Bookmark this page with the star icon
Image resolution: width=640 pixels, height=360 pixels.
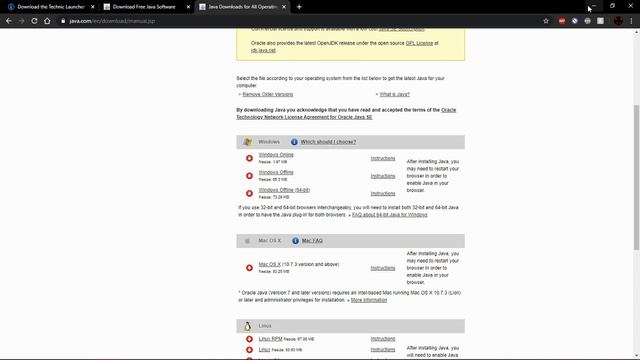[546, 21]
